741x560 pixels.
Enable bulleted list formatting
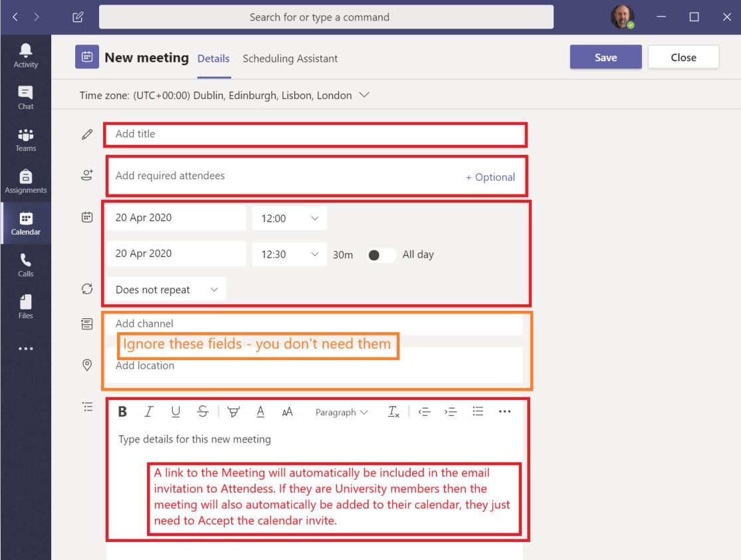[x=478, y=412]
